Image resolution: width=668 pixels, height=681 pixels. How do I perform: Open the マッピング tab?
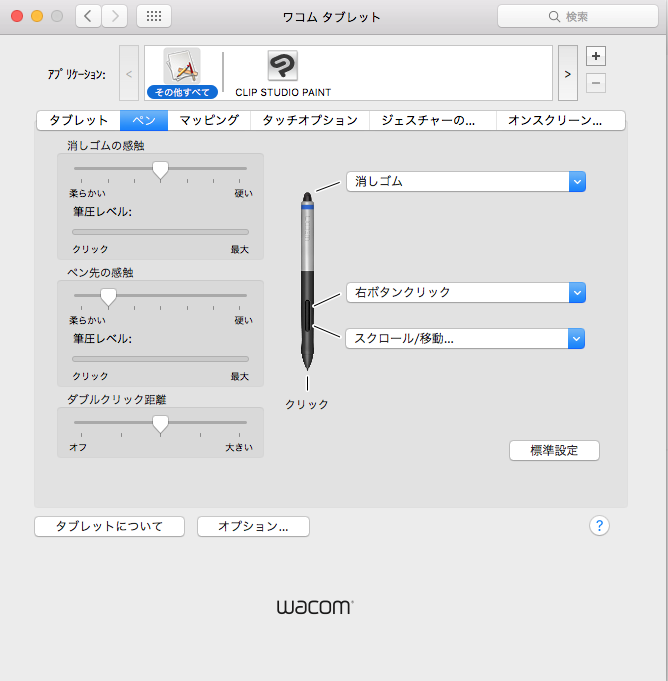(x=209, y=120)
